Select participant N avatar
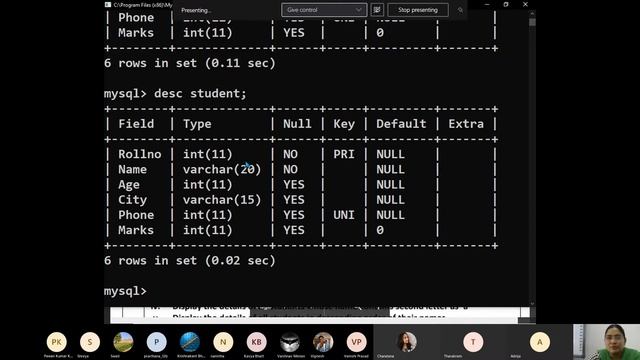 223,342
